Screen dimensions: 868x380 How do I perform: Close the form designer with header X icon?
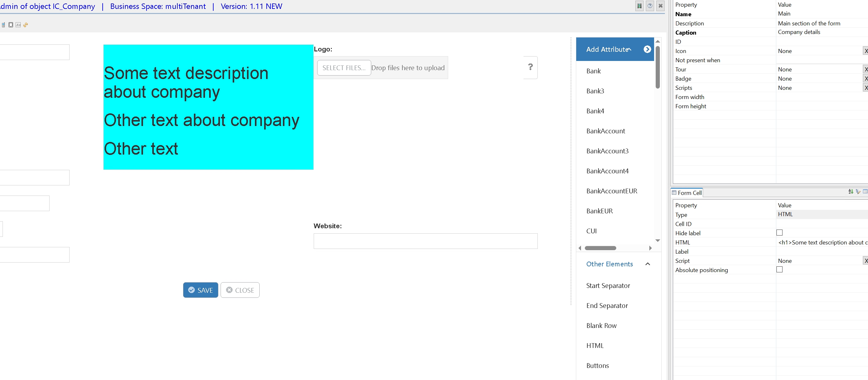[660, 6]
